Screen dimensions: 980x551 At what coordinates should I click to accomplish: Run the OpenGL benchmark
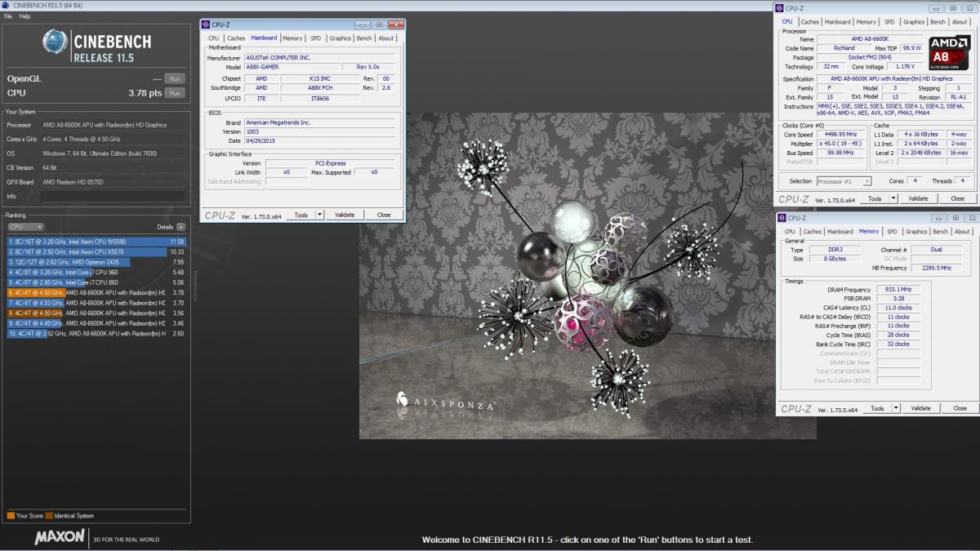174,78
